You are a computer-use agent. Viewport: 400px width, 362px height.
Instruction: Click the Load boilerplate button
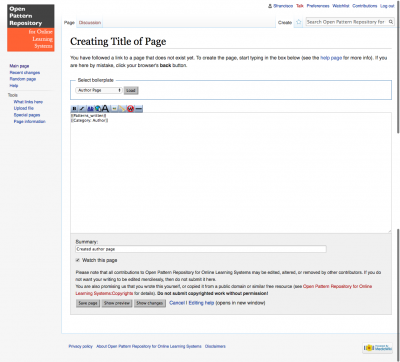[131, 90]
